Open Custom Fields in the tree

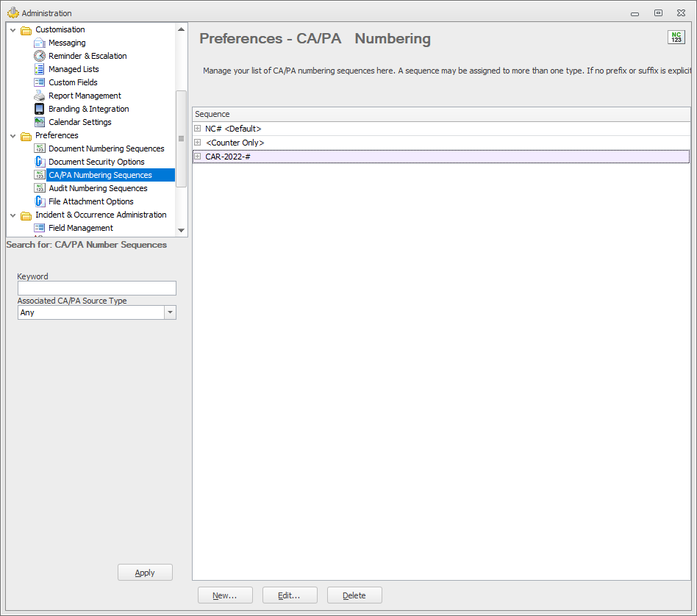click(x=73, y=82)
